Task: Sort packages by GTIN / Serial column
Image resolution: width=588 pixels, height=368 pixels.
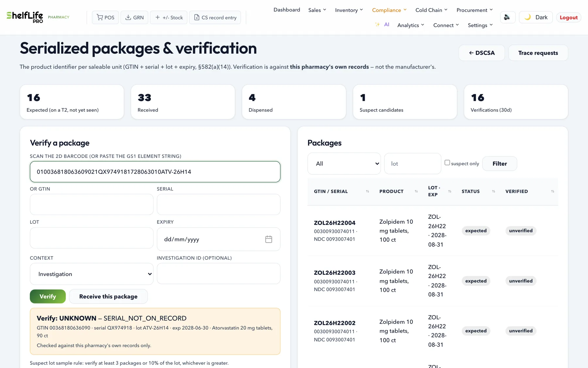Action: click(367, 191)
